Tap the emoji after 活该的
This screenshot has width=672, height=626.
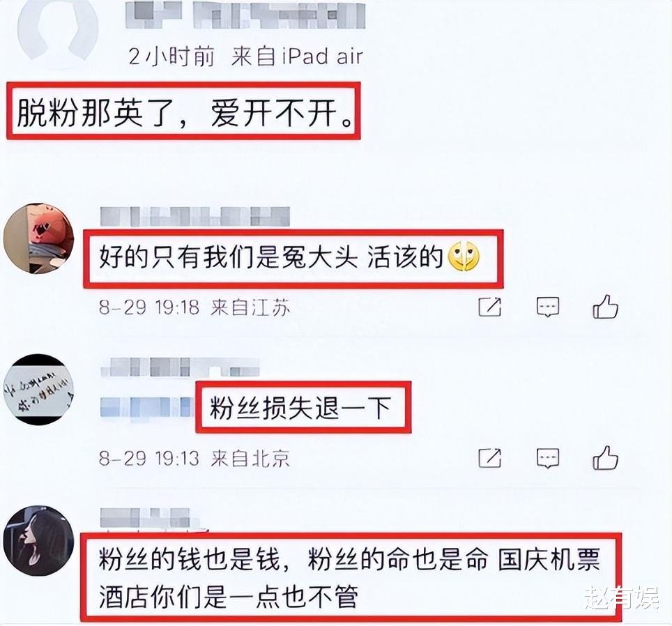pos(464,257)
